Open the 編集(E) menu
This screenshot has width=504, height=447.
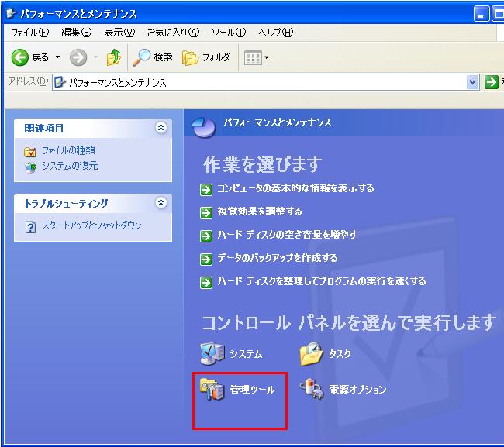77,33
